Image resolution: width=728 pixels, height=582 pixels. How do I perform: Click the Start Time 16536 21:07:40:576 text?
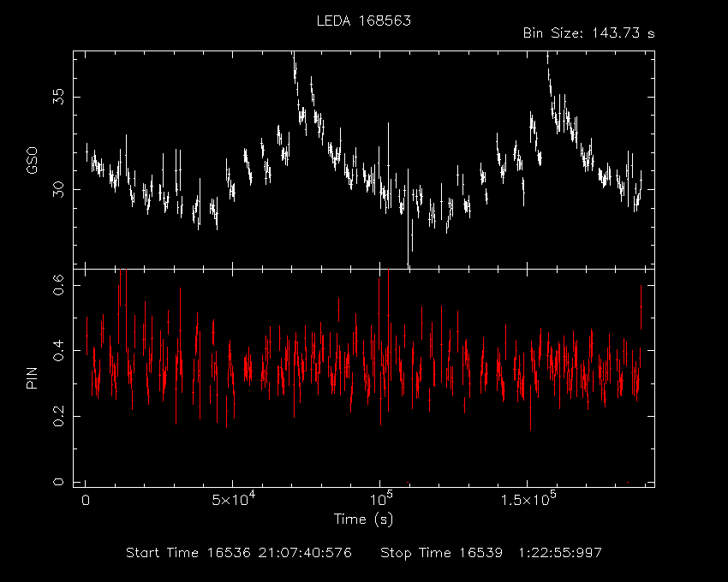click(x=239, y=553)
